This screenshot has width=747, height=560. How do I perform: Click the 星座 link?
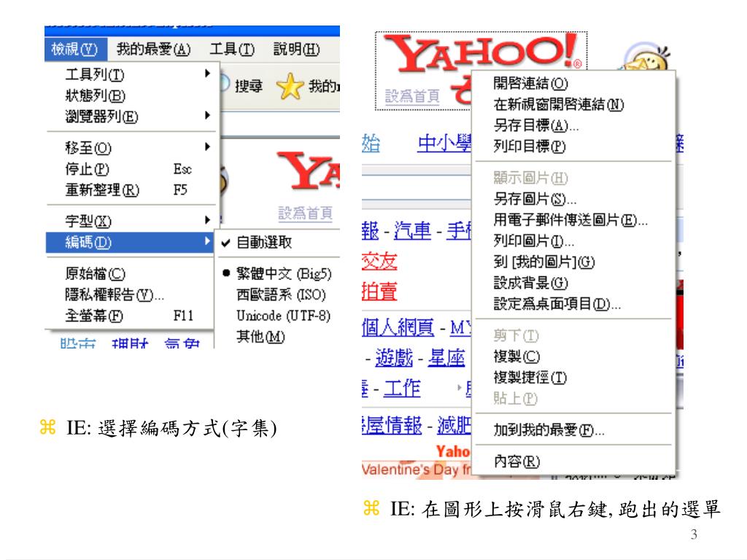click(x=446, y=357)
